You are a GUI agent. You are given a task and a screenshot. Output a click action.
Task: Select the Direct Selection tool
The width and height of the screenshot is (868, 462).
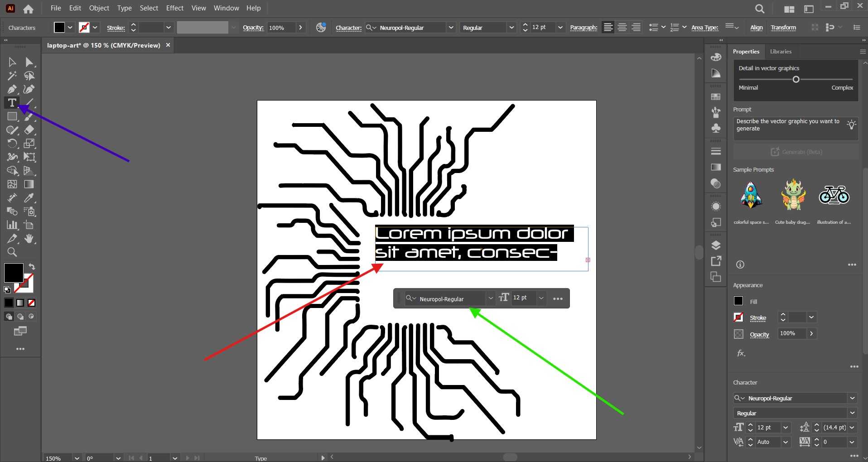click(x=29, y=62)
